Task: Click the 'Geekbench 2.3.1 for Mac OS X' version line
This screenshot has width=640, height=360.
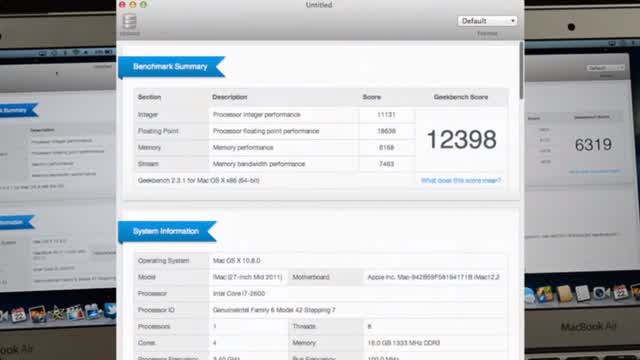Action: pos(198,180)
